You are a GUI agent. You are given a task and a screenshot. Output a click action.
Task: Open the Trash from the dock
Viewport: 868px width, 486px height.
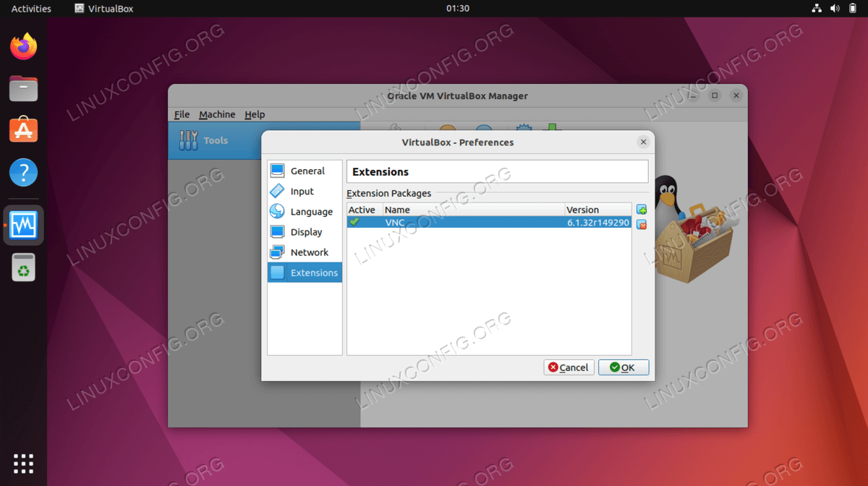(x=24, y=267)
